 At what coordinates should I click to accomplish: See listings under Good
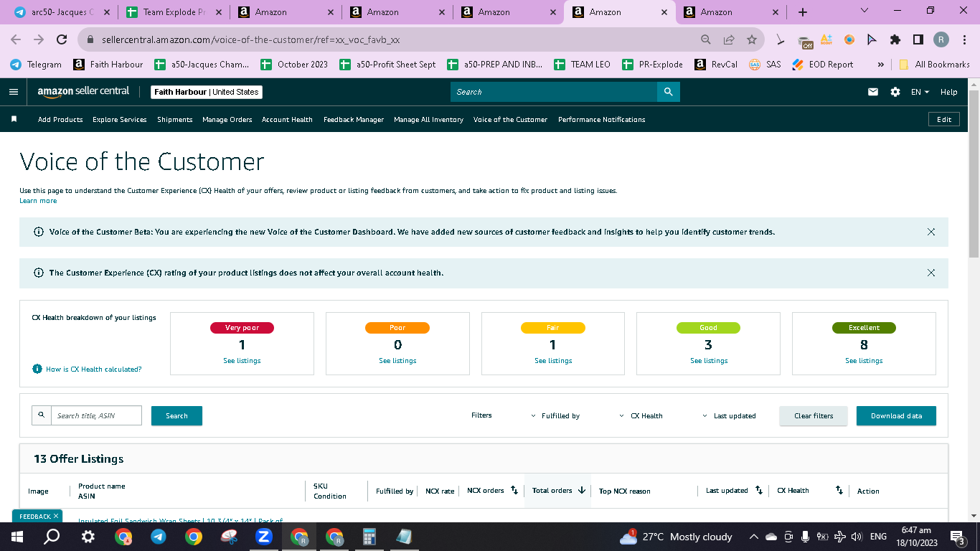coord(709,360)
